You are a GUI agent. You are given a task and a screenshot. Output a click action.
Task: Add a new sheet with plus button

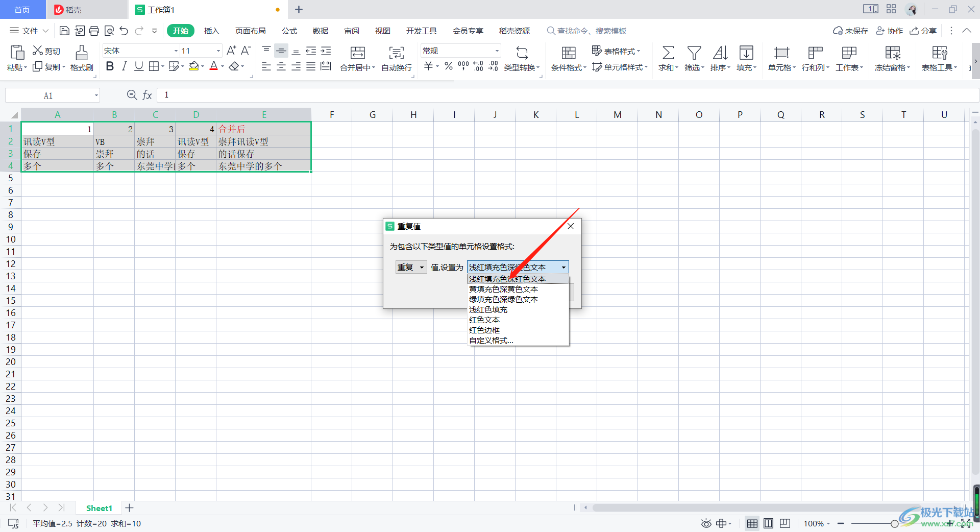pos(130,508)
